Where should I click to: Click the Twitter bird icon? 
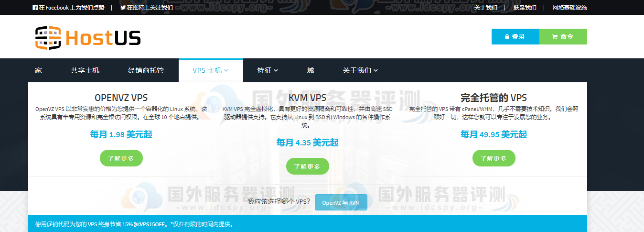123,8
